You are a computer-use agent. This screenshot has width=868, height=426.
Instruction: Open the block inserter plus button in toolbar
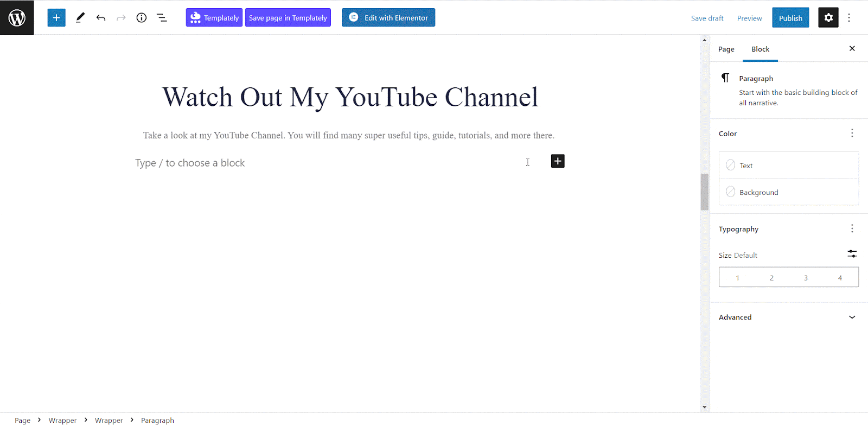(x=56, y=17)
